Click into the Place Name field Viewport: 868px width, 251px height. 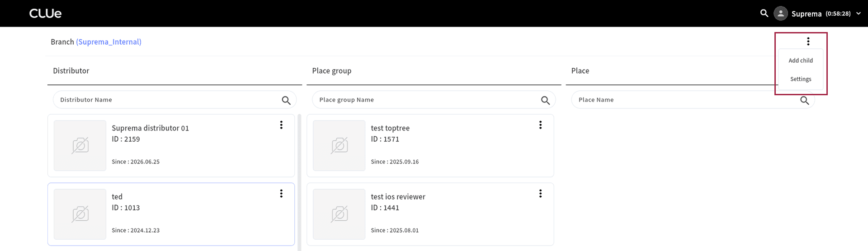click(x=693, y=100)
